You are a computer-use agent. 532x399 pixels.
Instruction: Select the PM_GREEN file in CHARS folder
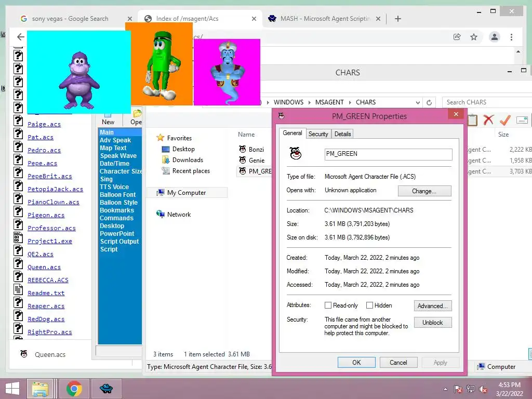coord(256,171)
